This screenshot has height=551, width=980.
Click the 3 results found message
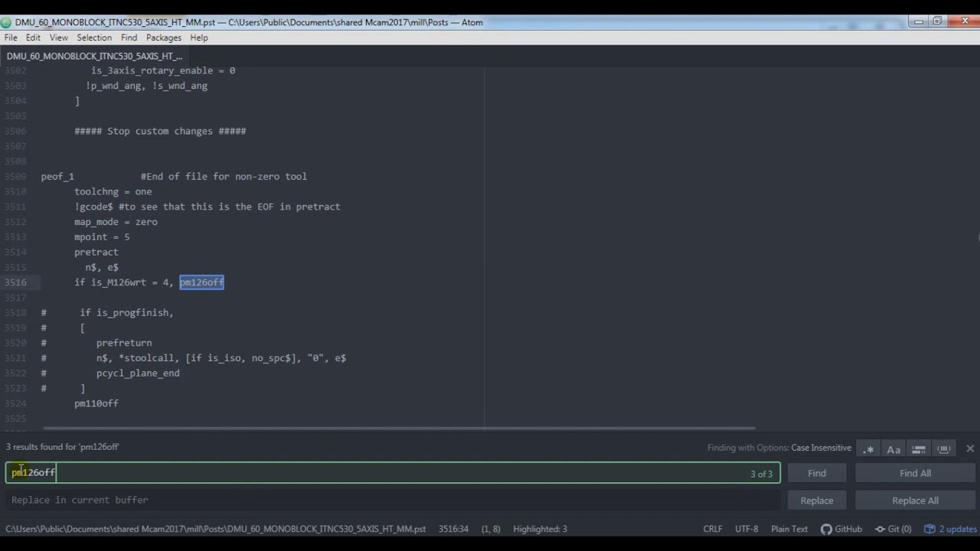pos(63,447)
